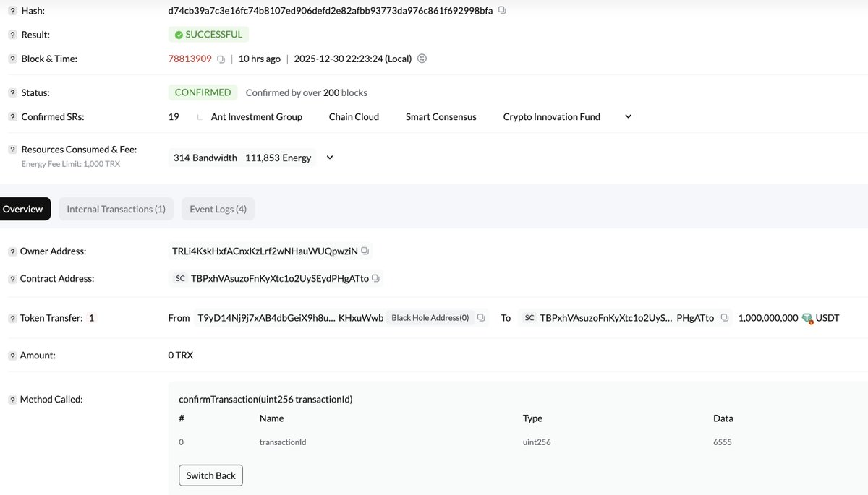Copy the Black Hole from-address
Image resolution: width=868 pixels, height=495 pixels.
482,318
